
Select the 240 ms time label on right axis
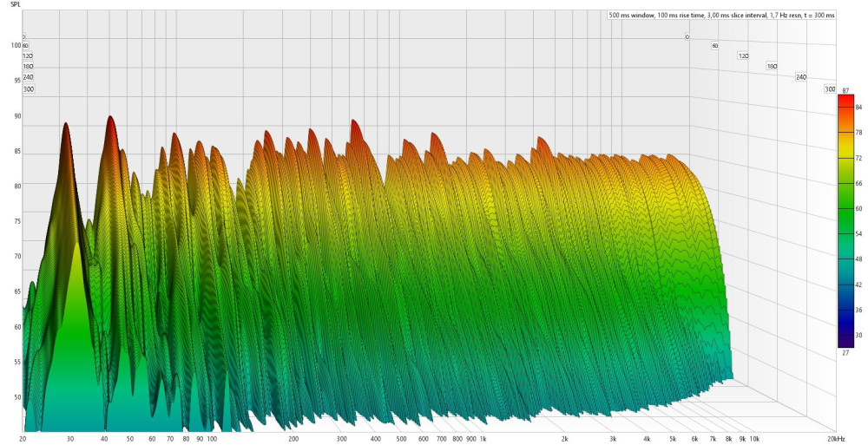tap(801, 77)
